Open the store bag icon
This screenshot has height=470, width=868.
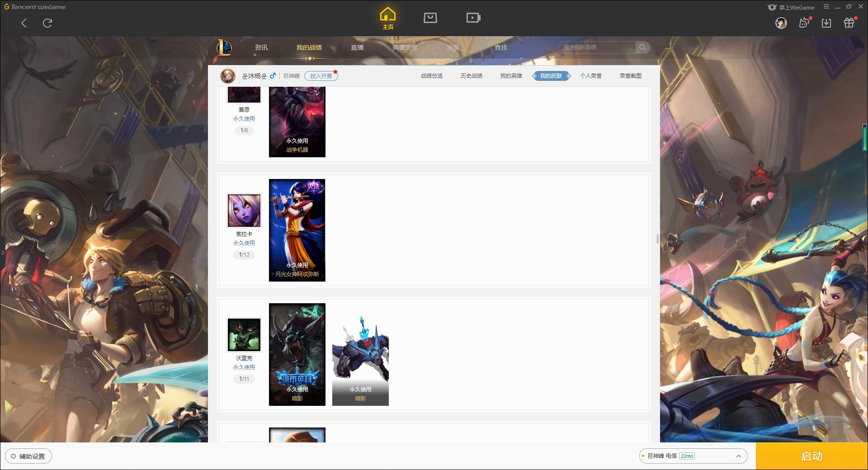tap(430, 18)
